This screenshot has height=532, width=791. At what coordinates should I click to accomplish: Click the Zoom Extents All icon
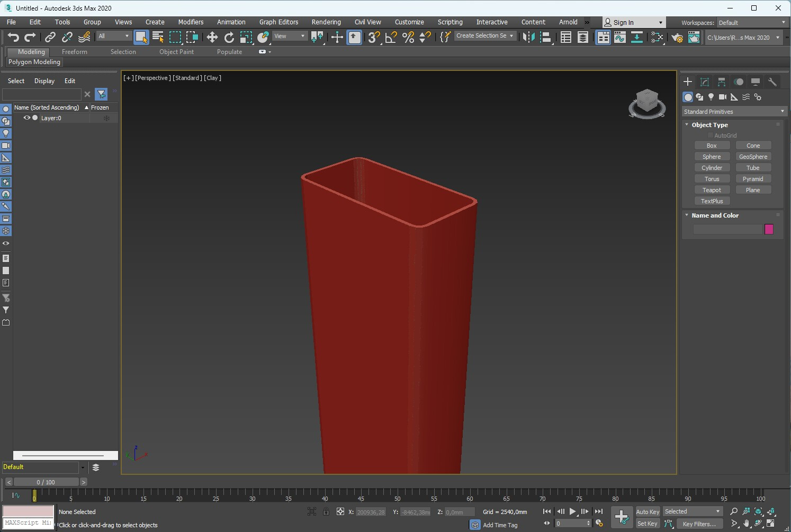click(x=771, y=511)
